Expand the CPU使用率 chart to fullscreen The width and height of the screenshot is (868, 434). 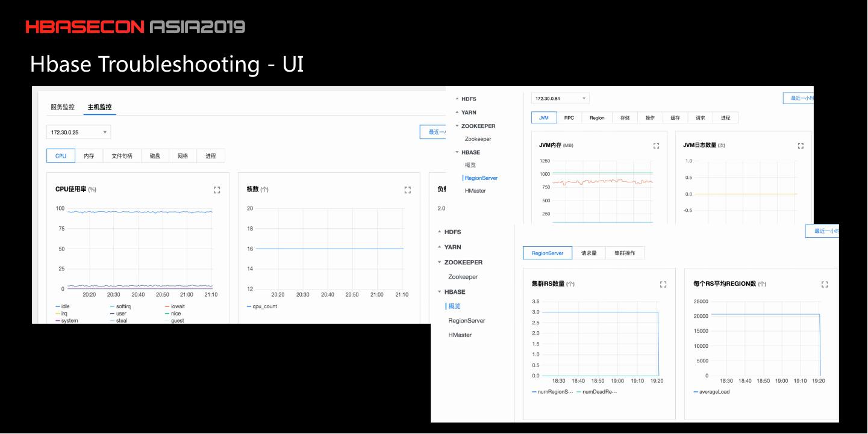click(x=217, y=190)
